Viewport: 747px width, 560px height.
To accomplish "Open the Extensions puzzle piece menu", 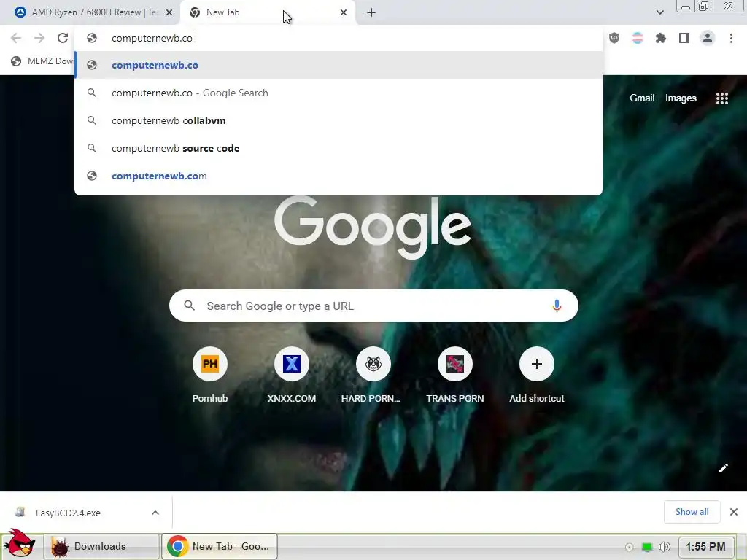I will (661, 38).
